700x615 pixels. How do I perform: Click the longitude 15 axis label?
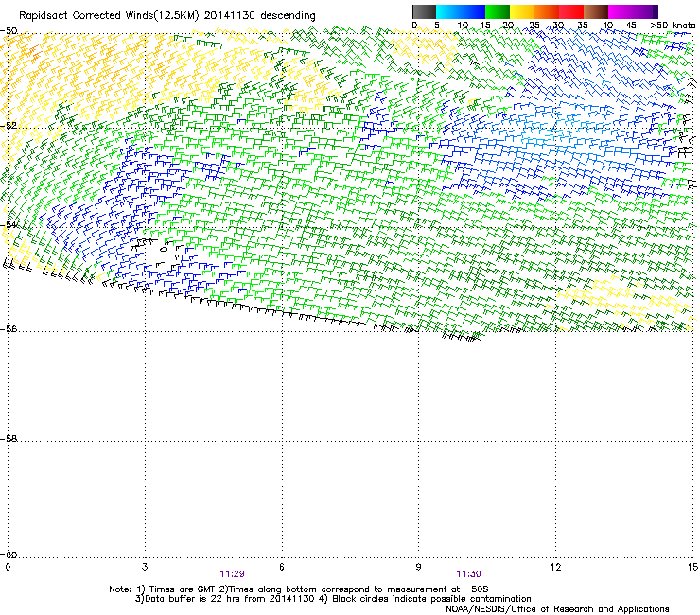coord(692,567)
